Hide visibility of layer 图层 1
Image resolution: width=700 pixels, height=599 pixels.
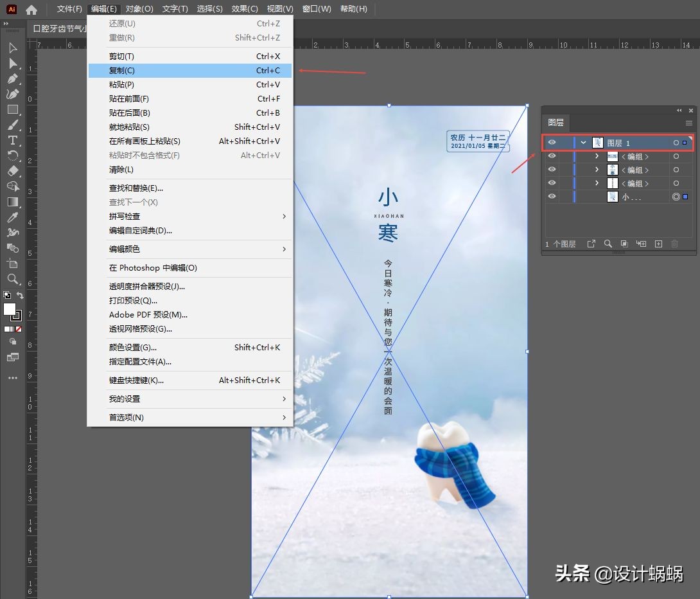tap(552, 143)
